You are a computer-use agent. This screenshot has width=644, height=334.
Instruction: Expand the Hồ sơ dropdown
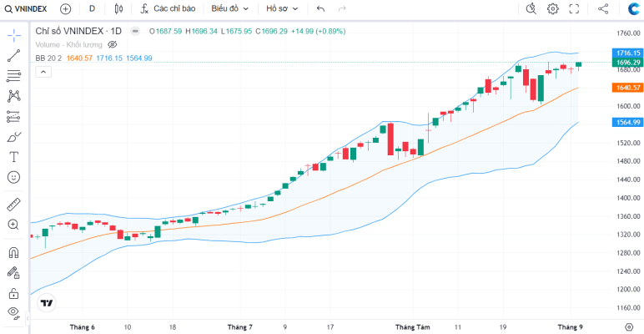(x=282, y=8)
